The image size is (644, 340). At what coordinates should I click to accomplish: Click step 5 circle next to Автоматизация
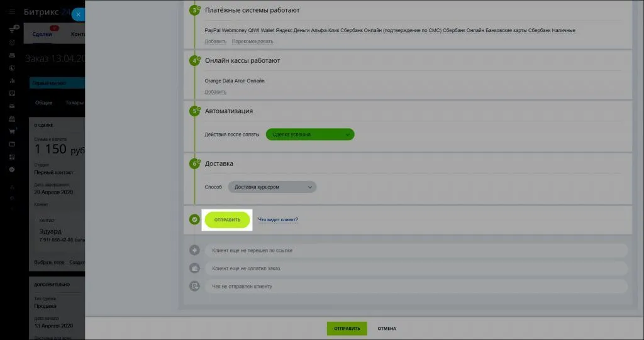coord(195,111)
